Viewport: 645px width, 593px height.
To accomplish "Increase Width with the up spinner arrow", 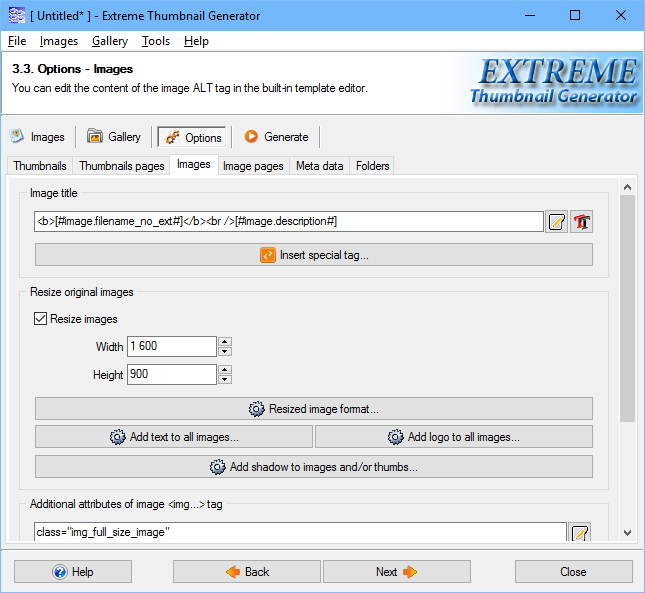I will (225, 342).
